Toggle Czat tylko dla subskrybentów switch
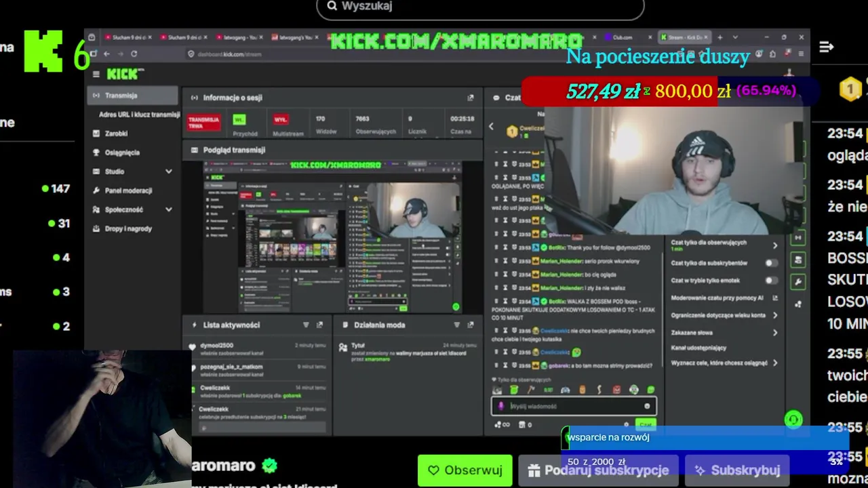The width and height of the screenshot is (868, 488). 772,263
